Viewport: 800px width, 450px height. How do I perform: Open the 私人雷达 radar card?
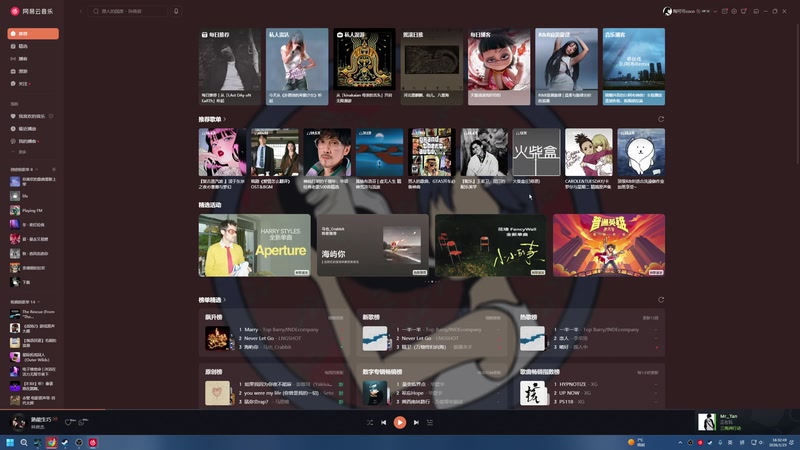(x=297, y=67)
